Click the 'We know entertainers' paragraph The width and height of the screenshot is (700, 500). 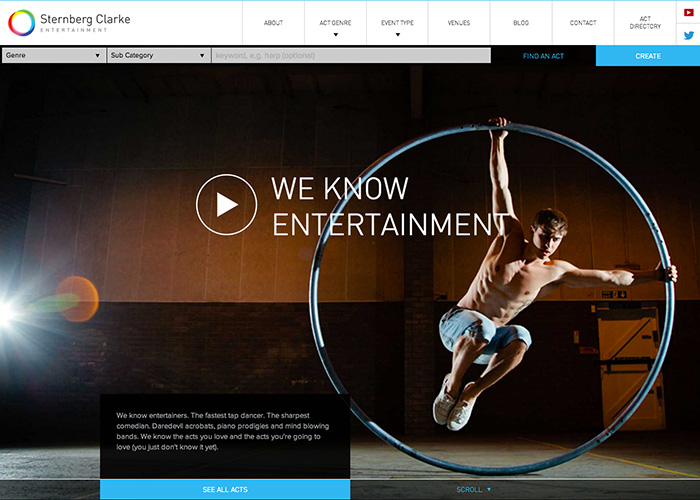(x=223, y=431)
